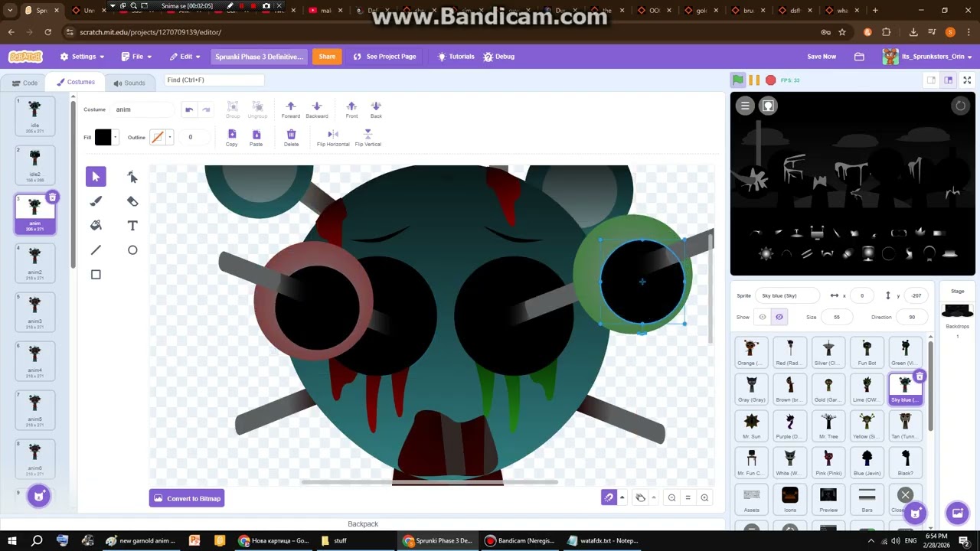Select the arrow Select tool
The width and height of the screenshot is (980, 551).
click(x=96, y=177)
